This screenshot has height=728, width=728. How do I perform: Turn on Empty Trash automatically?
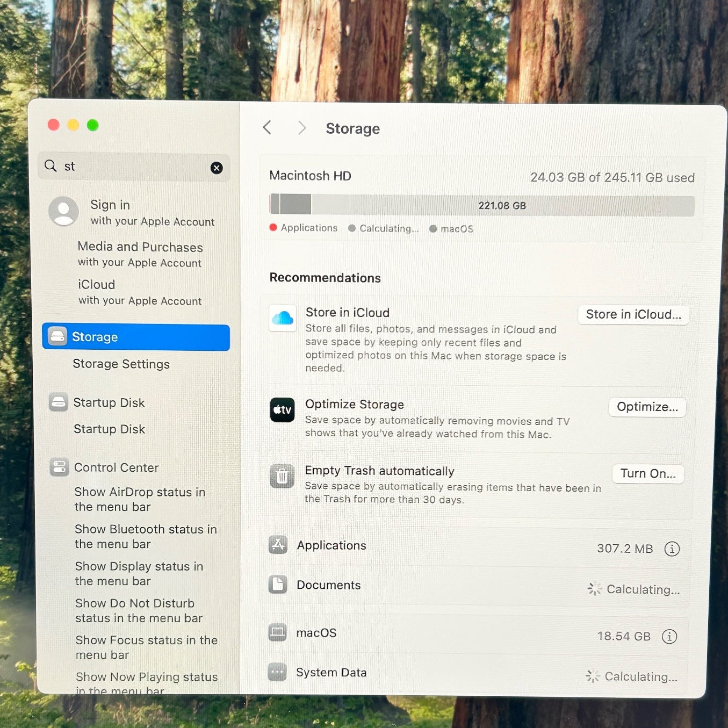pos(647,473)
